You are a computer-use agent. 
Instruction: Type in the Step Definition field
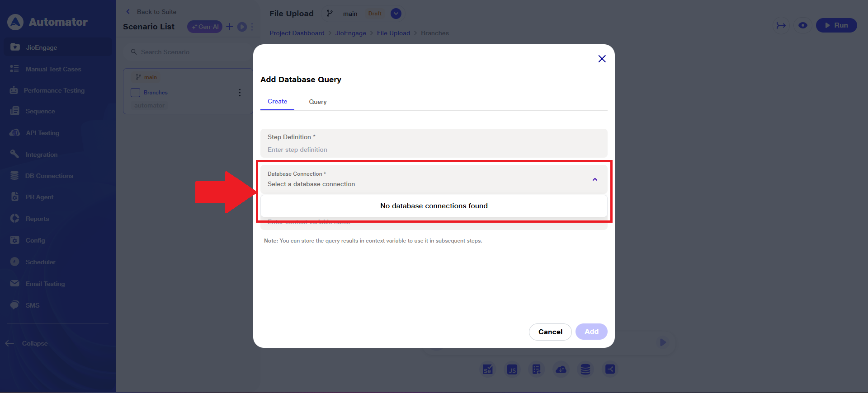click(433, 150)
